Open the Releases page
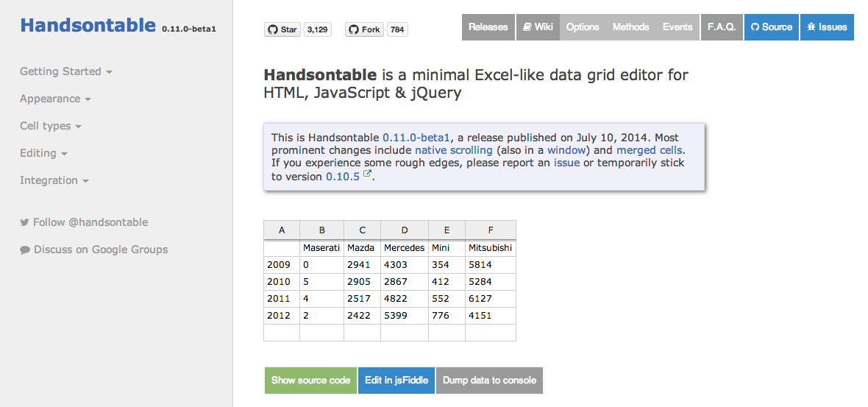Screen dimensions: 868x407 click(488, 27)
